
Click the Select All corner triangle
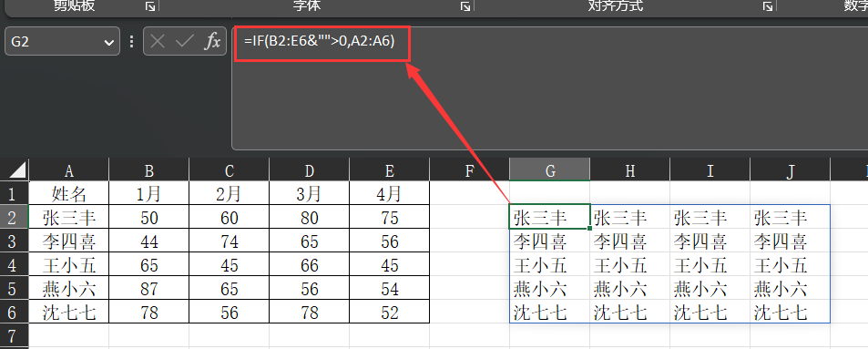[18, 169]
